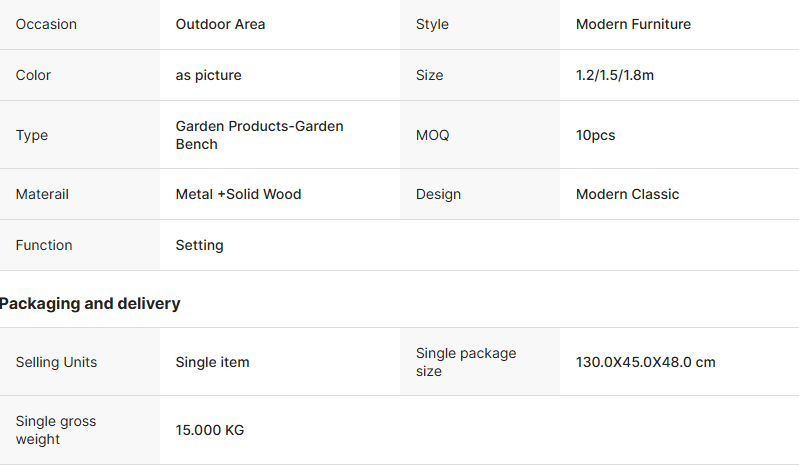Click the Modern Furniture style value
The image size is (799, 466).
[633, 24]
